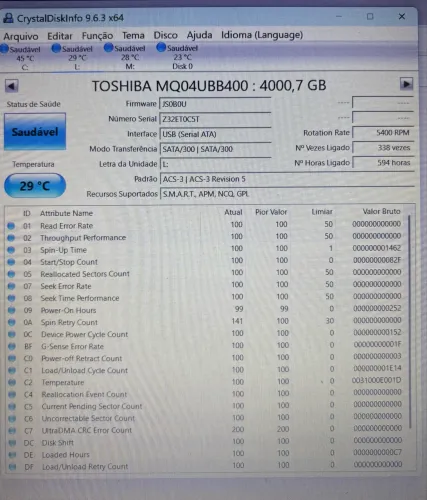The width and height of the screenshot is (427, 500).
Task: Click the status icon for Load/Unload Retry Count
Action: (13, 467)
